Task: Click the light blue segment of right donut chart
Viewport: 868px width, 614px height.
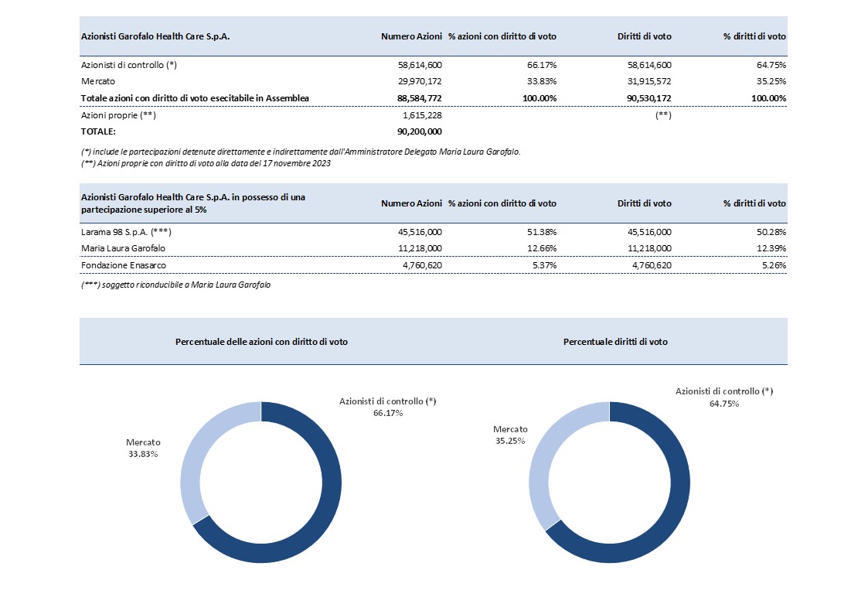Action: [541, 466]
